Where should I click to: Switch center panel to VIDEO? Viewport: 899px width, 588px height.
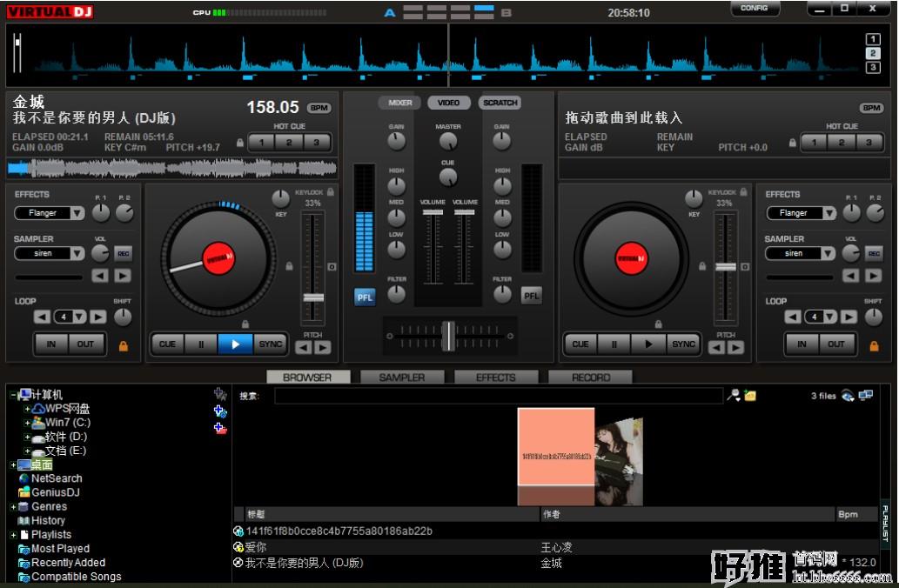(448, 103)
